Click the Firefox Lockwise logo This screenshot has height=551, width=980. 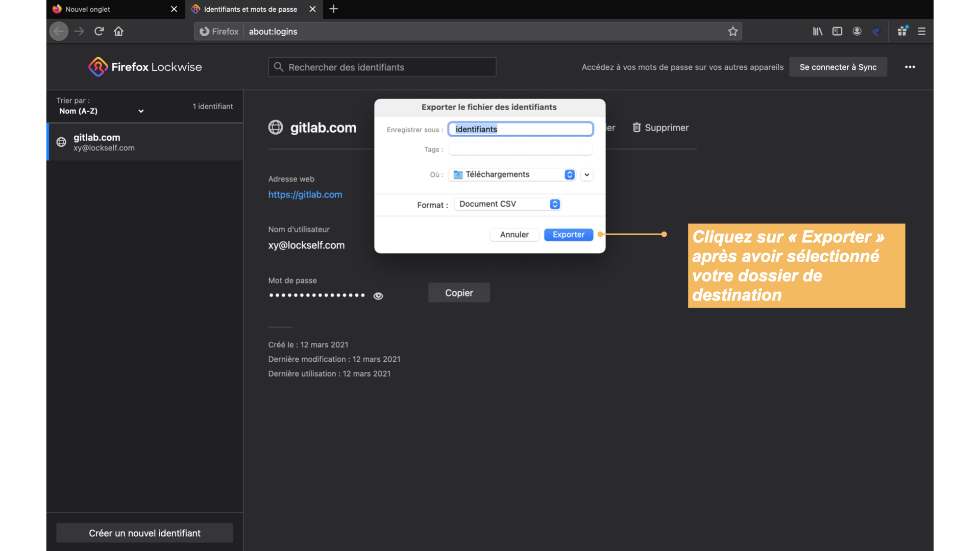click(x=145, y=67)
